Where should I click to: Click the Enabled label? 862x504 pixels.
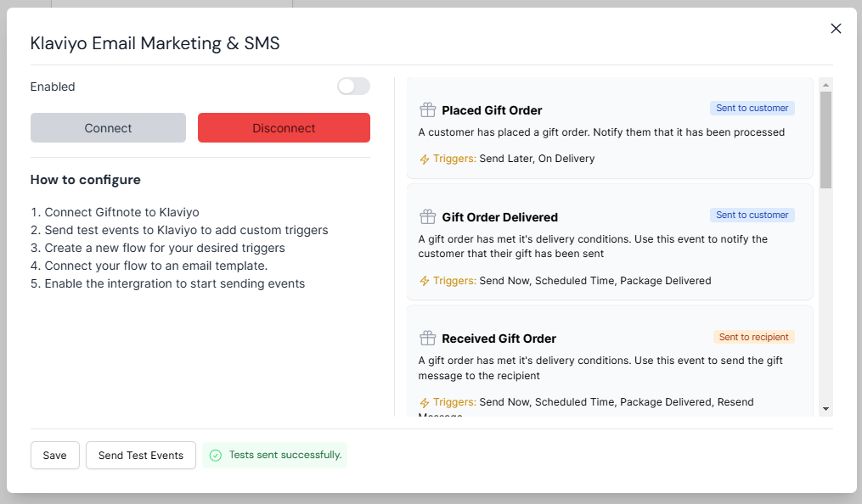pyautogui.click(x=53, y=87)
